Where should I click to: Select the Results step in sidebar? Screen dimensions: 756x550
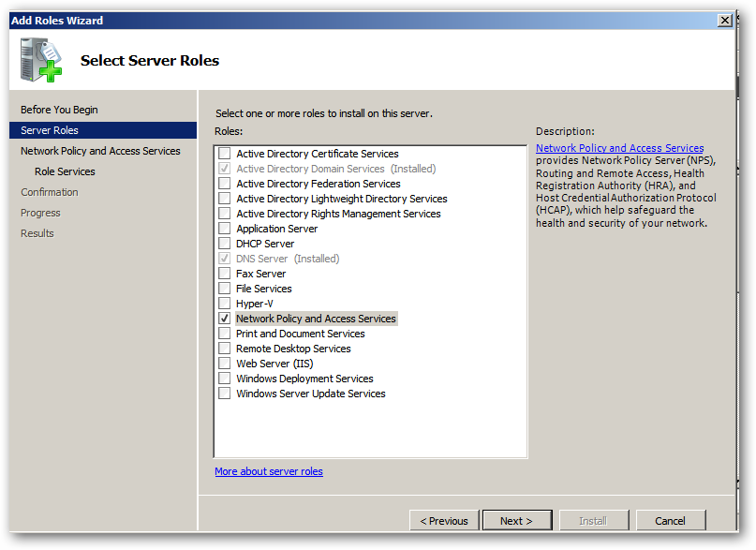37,233
